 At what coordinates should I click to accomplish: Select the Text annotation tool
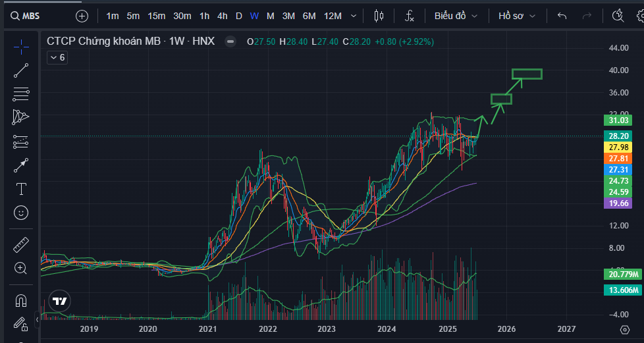coord(21,189)
